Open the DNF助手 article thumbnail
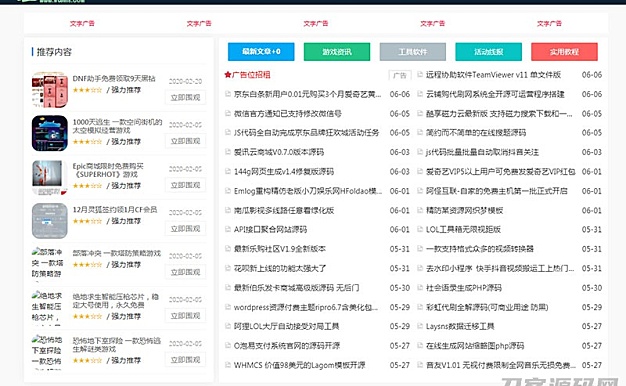 (50, 90)
